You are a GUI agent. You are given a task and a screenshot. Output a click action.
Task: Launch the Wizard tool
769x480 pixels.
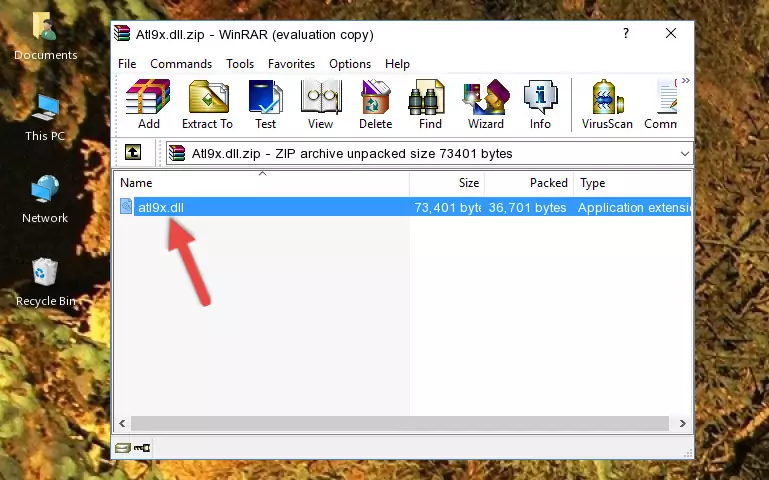coord(486,104)
